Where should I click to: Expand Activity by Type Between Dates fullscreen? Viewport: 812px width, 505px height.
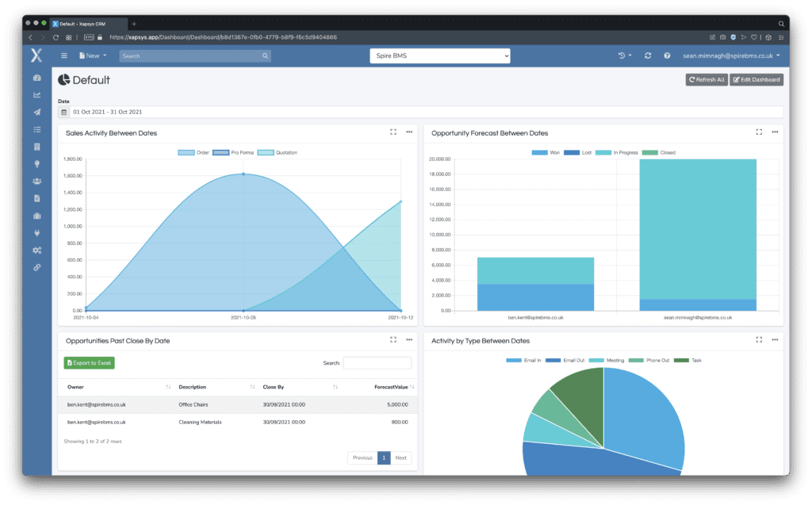(x=759, y=340)
